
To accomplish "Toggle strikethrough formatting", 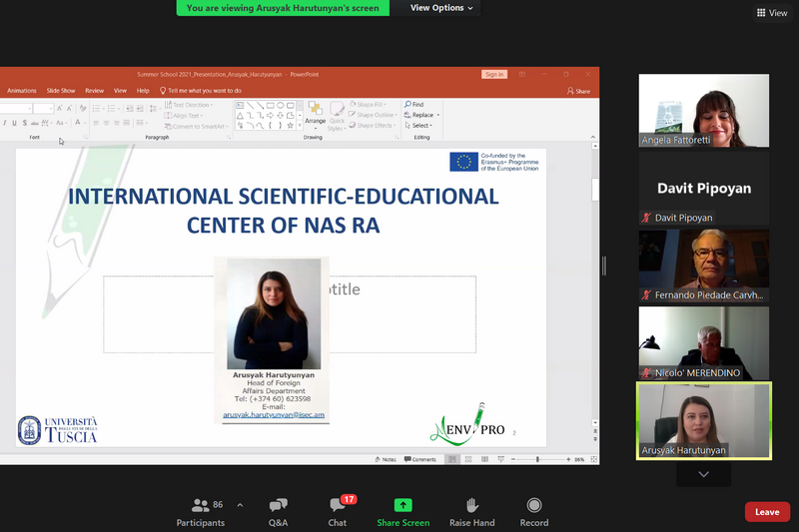I will coord(35,123).
